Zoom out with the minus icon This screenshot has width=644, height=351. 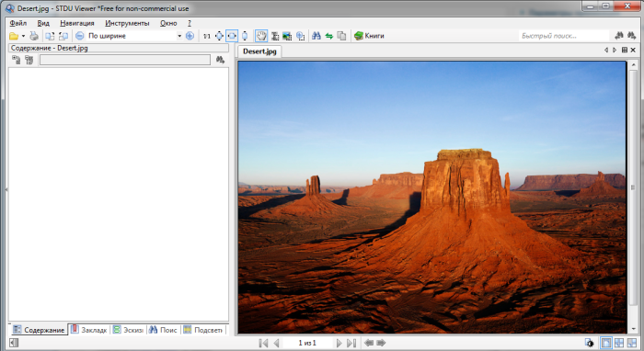click(80, 36)
